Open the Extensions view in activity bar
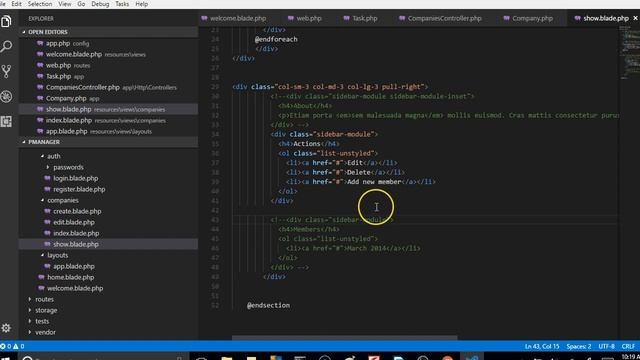The width and height of the screenshot is (640, 360). coord(6,121)
